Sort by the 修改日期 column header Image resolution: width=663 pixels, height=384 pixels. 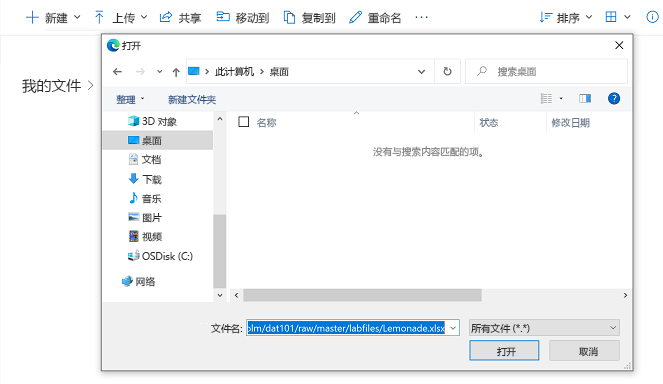570,123
